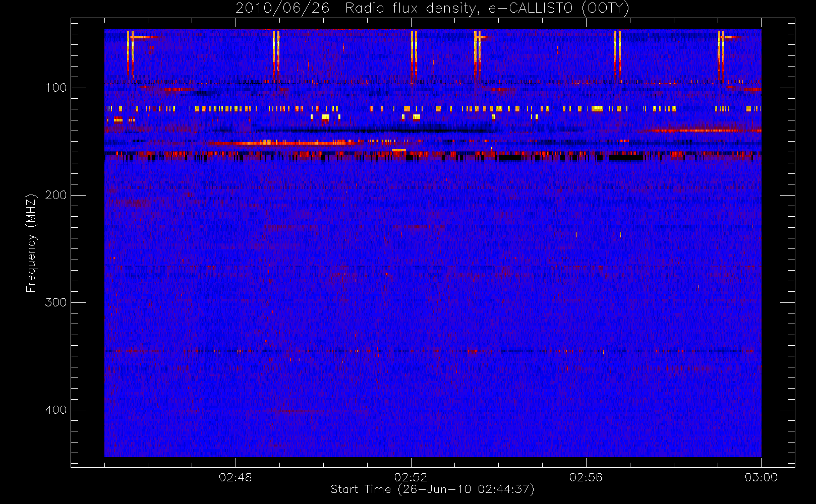
Task: Click the "02:48" time tick label
Action: [236, 477]
